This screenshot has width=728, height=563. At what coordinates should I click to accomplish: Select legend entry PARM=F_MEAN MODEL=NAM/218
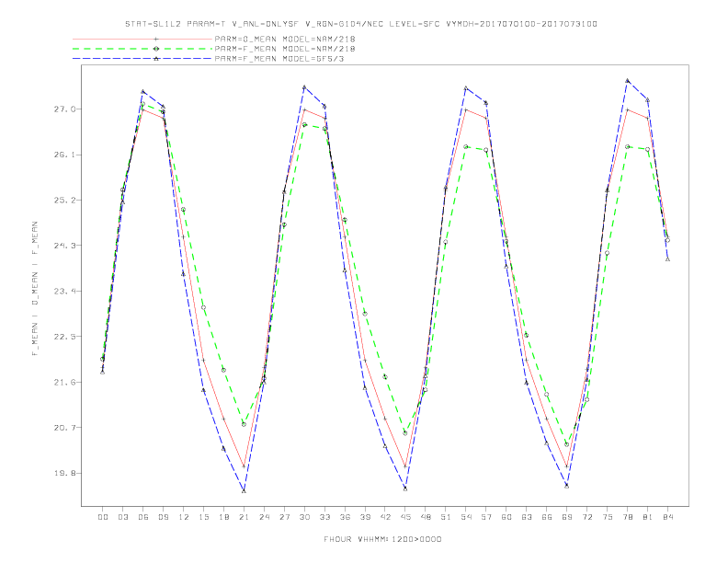(285, 49)
